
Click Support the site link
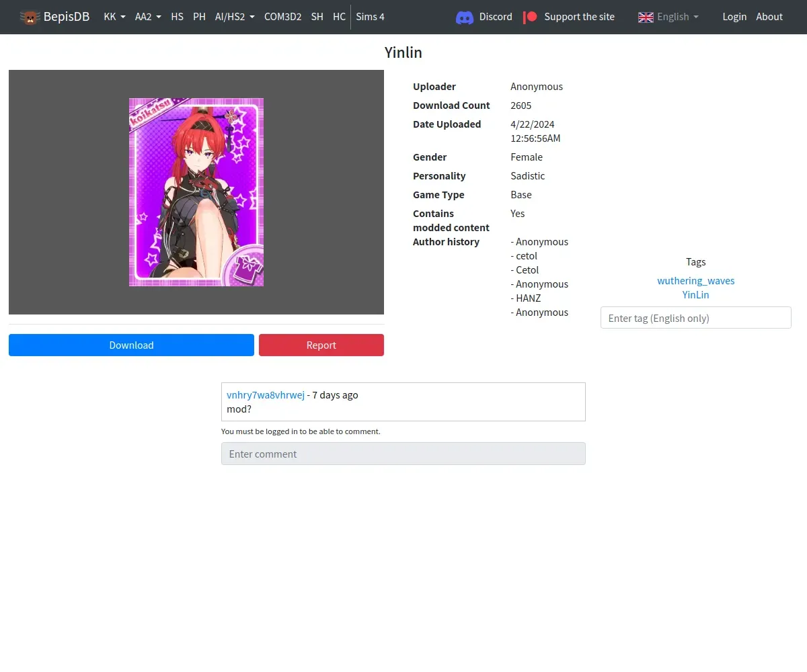pos(579,17)
